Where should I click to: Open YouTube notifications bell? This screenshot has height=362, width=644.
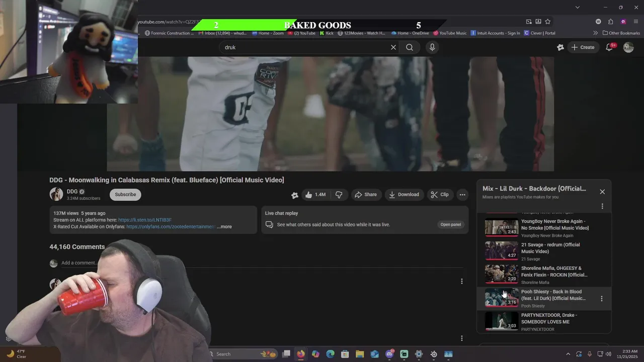coord(609,47)
